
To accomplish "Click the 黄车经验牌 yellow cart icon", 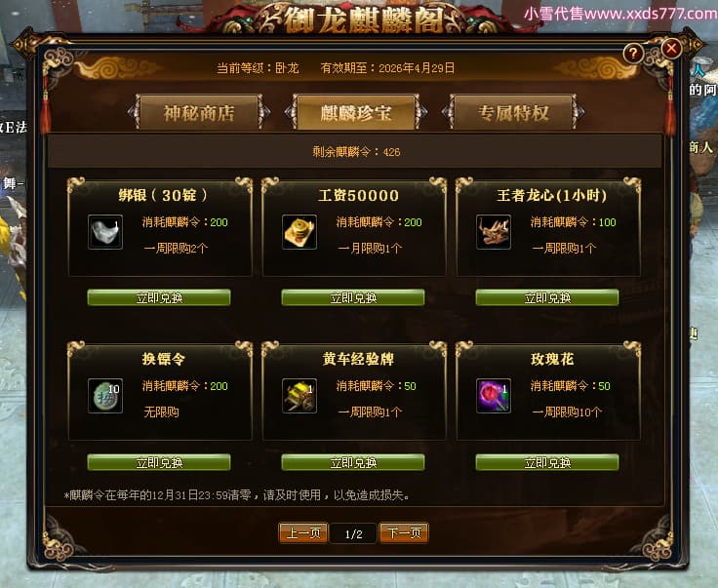I will [x=299, y=396].
